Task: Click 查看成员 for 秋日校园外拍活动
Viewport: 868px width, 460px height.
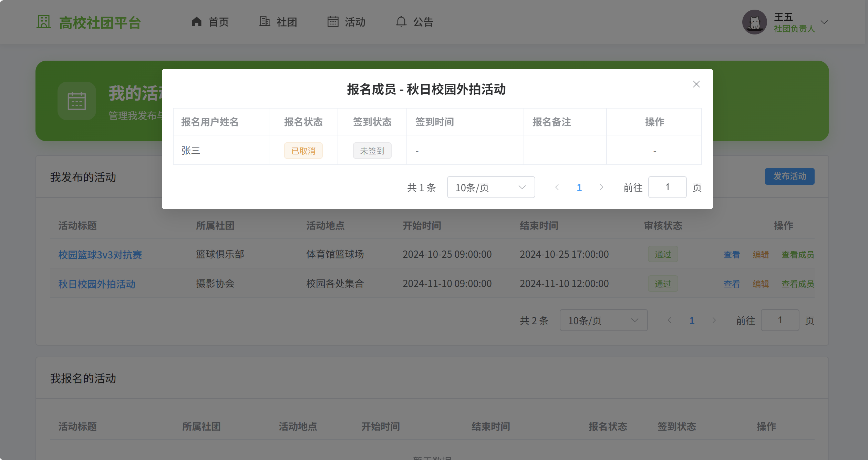Action: point(798,284)
